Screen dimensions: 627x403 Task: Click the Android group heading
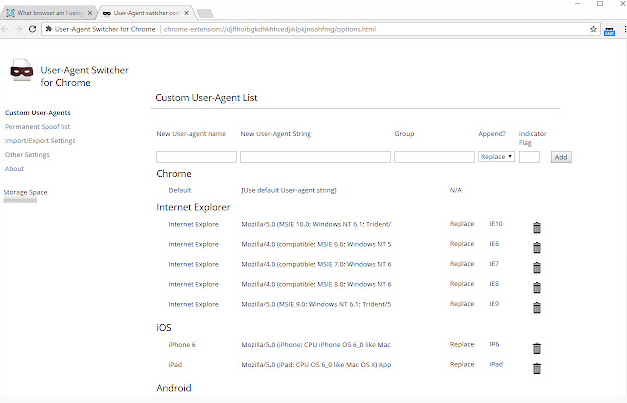tap(174, 388)
